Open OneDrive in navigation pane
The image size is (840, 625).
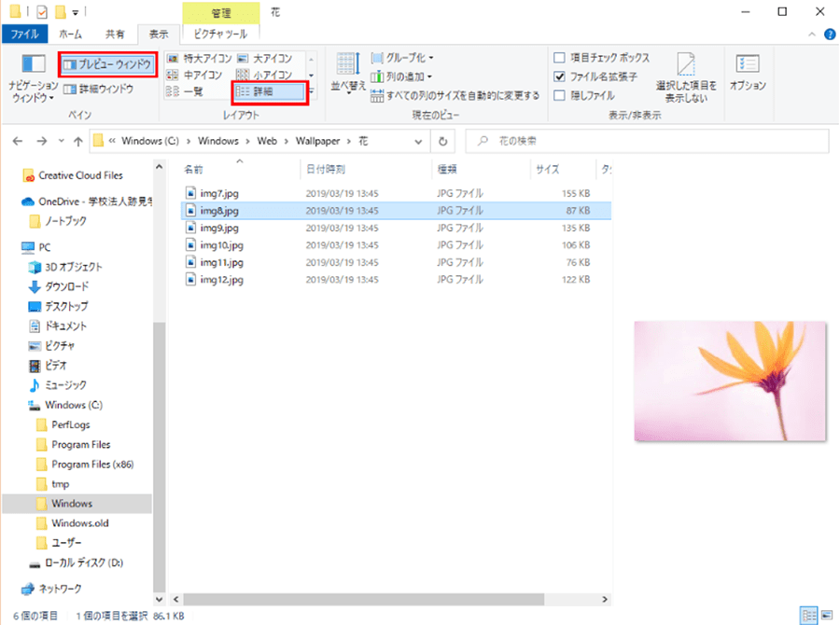pos(86,201)
